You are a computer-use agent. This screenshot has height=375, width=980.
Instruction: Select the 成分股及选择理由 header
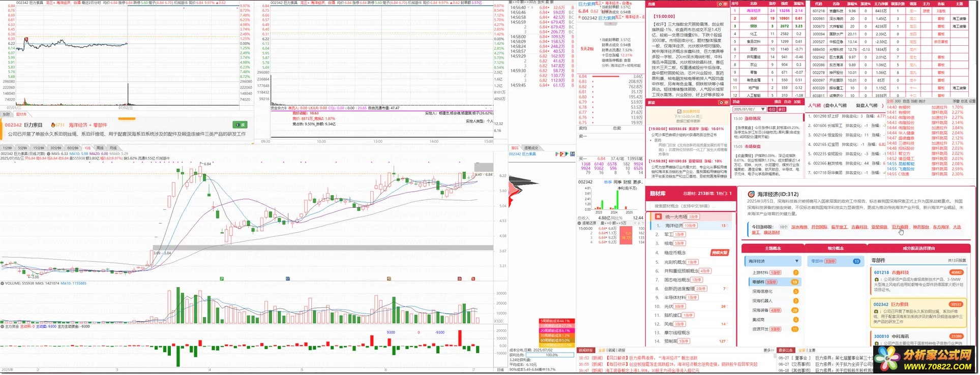pos(918,248)
